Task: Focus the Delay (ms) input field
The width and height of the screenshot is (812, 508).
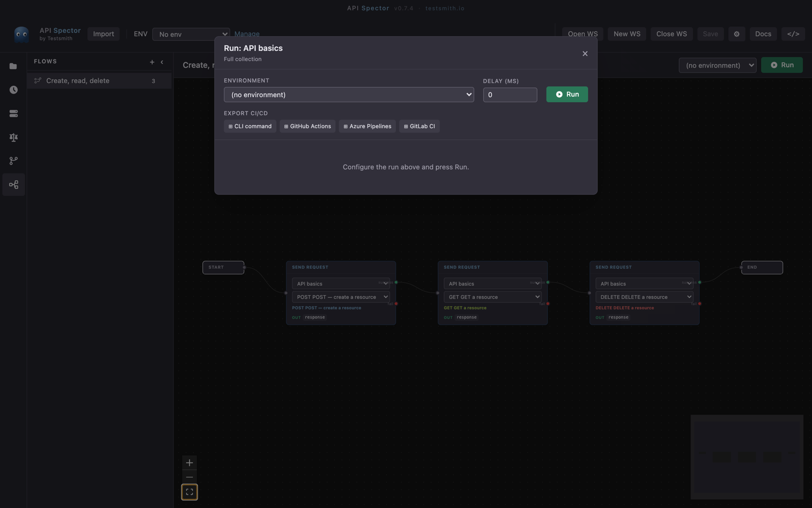Action: [510, 95]
